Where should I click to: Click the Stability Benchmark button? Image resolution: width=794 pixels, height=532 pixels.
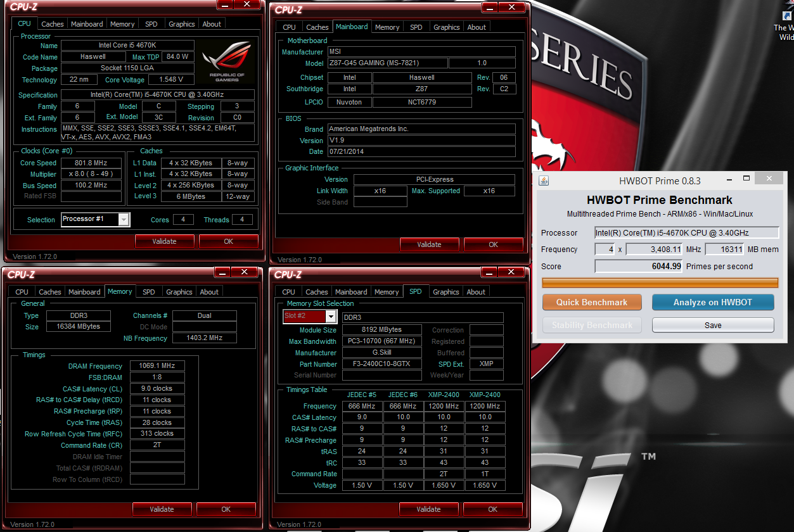(592, 325)
